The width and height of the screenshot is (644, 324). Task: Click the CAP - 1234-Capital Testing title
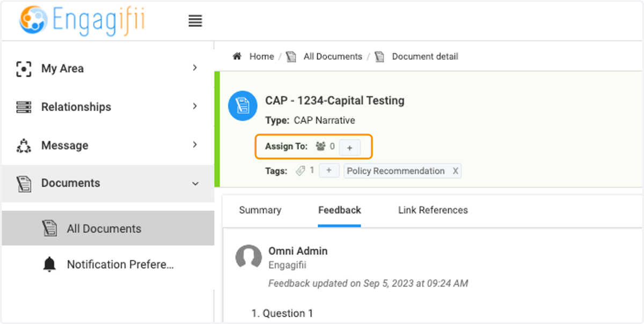coord(335,100)
